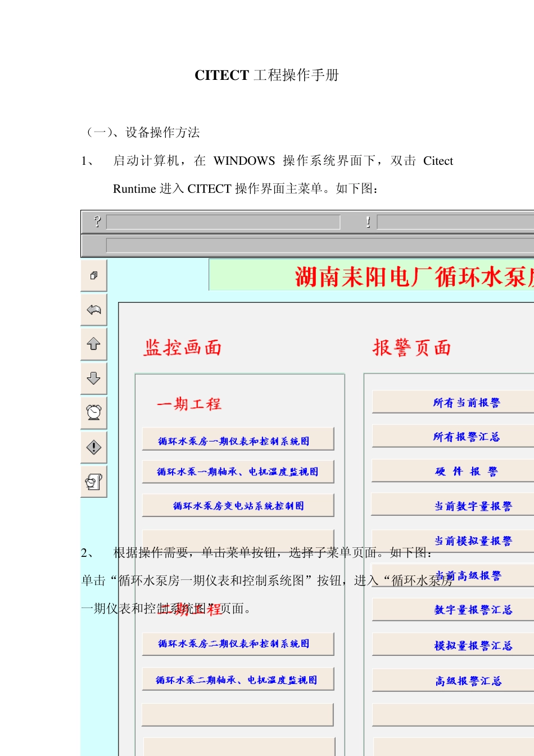This screenshot has width=534, height=756.
Task: Click the exclamation mark alarm icon
Action: [x=368, y=222]
